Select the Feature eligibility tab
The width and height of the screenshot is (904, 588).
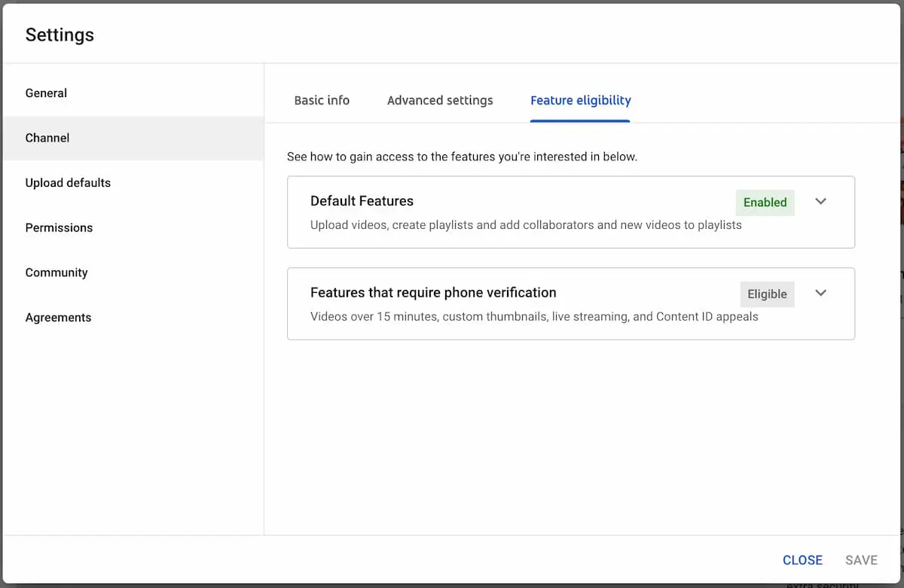tap(580, 101)
